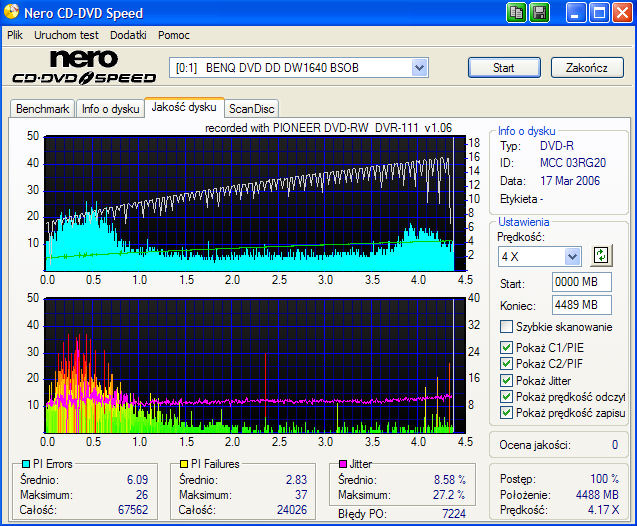Click the magenta Jitter legend swatch
637x526 pixels.
(342, 464)
